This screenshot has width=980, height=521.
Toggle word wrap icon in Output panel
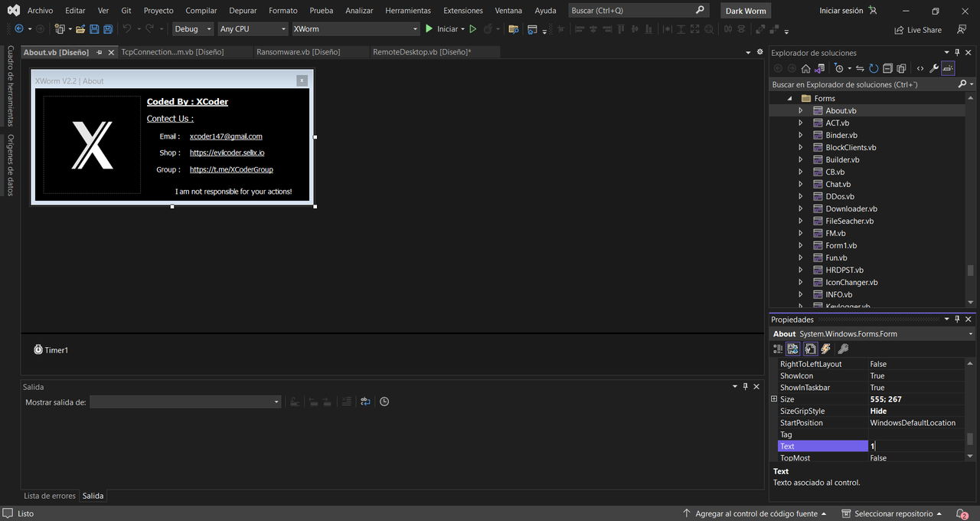(x=365, y=401)
